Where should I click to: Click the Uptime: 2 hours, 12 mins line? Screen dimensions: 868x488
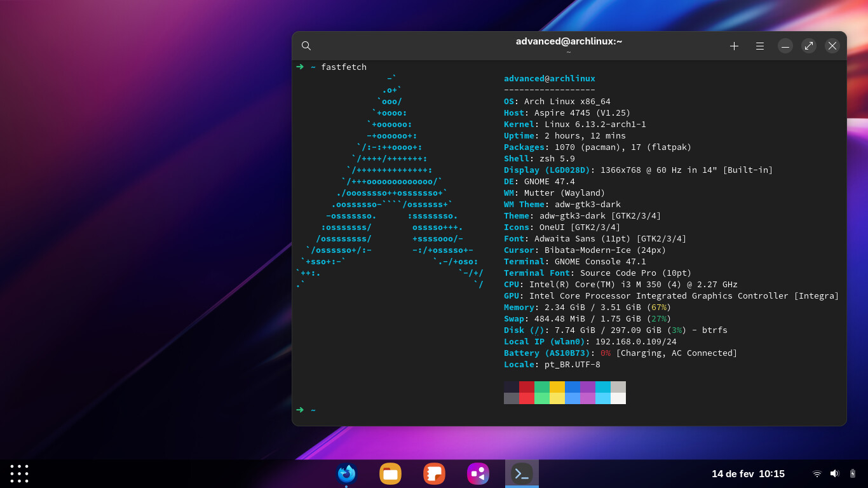point(565,135)
